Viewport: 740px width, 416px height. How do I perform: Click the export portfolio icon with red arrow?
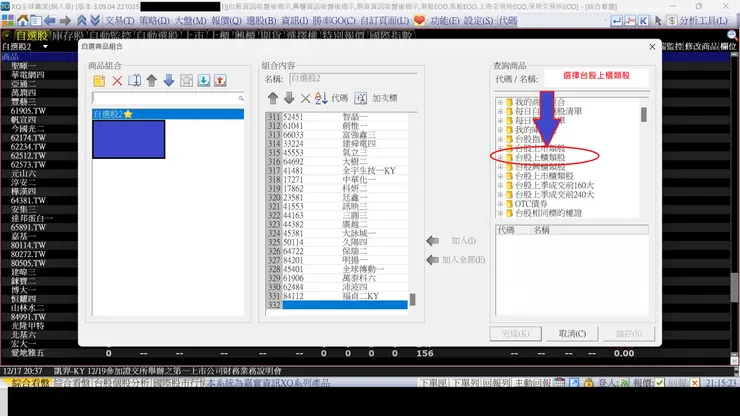click(220, 81)
